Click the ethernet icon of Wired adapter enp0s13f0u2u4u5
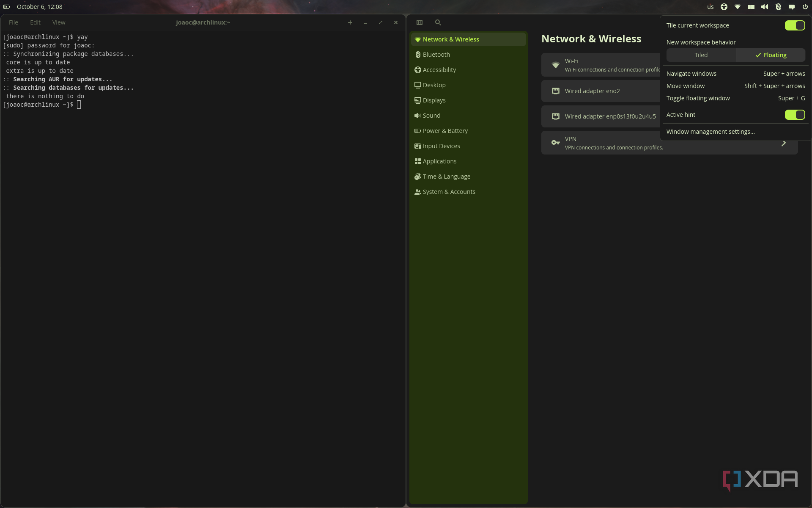812x508 pixels. pos(556,116)
